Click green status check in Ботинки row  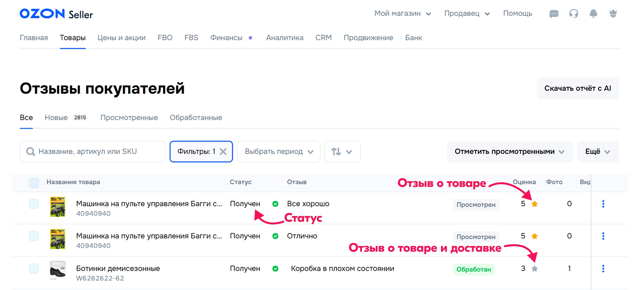coord(275,268)
